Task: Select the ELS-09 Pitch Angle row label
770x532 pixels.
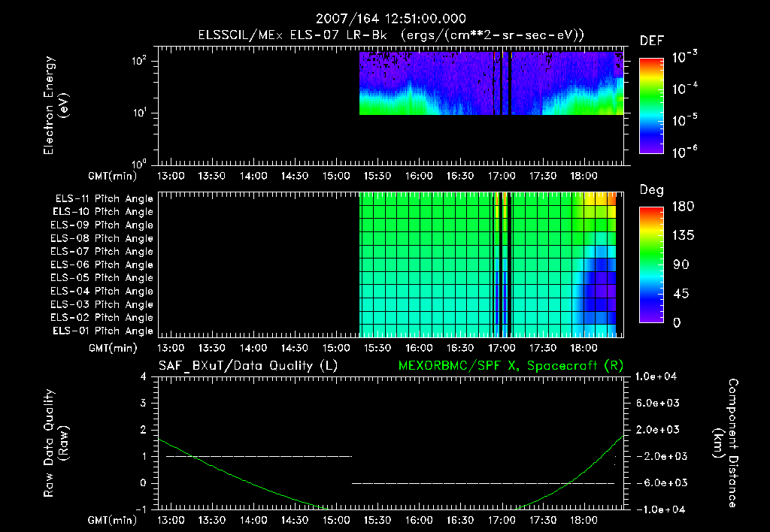Action: (x=102, y=225)
